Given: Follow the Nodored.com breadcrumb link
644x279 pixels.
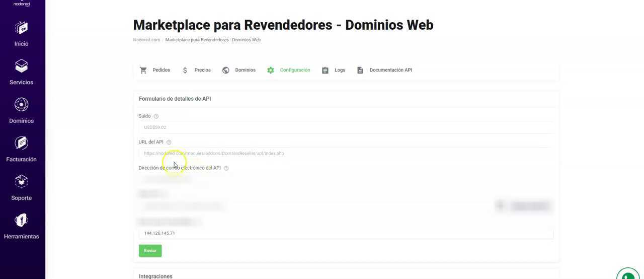Looking at the screenshot, I should tap(146, 40).
